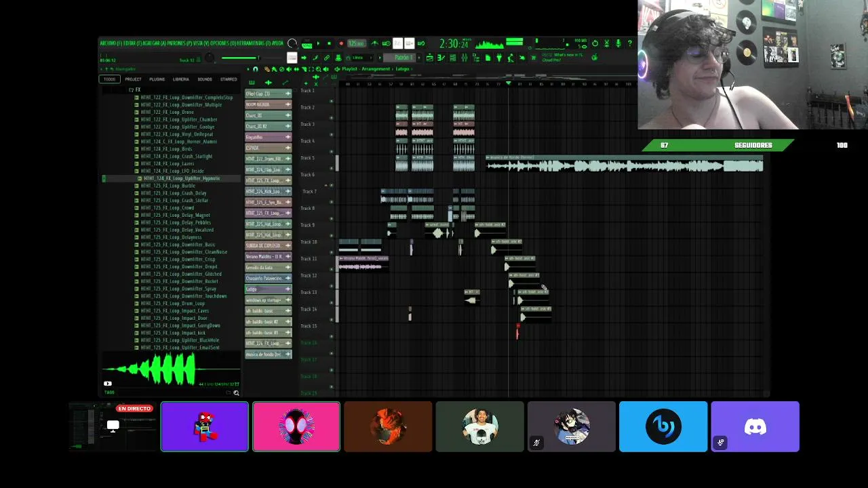Viewport: 868px width, 488px height.
Task: Click previous-pattern arrow left of Patrón 1
Action: tap(380, 58)
